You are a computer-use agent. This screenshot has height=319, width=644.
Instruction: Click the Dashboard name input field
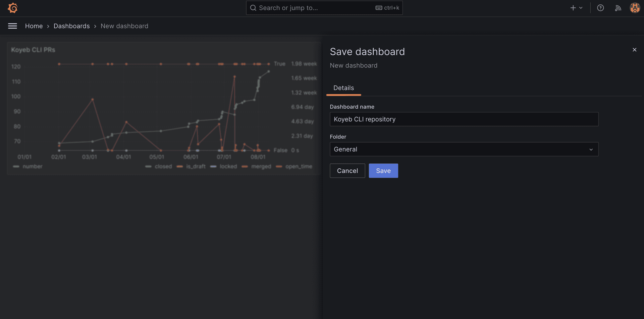click(x=464, y=119)
